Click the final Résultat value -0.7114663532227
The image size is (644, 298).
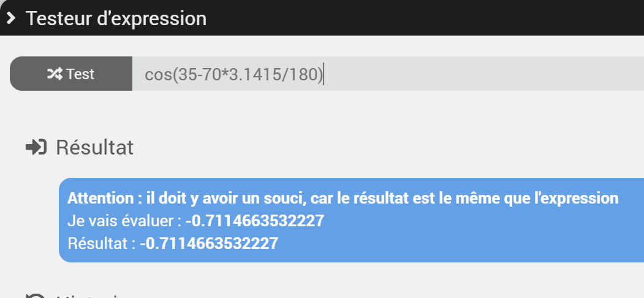pyautogui.click(x=209, y=243)
